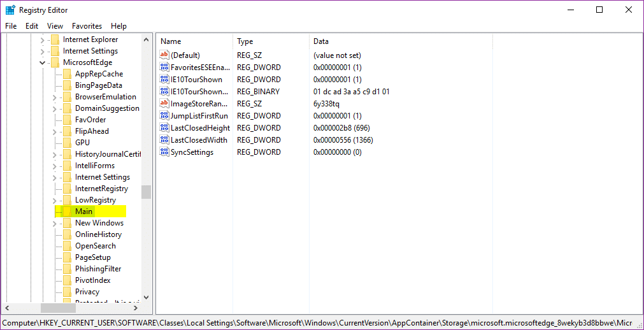Select the New Windows tree key
Viewport: 644px width, 330px height.
pyautogui.click(x=99, y=223)
